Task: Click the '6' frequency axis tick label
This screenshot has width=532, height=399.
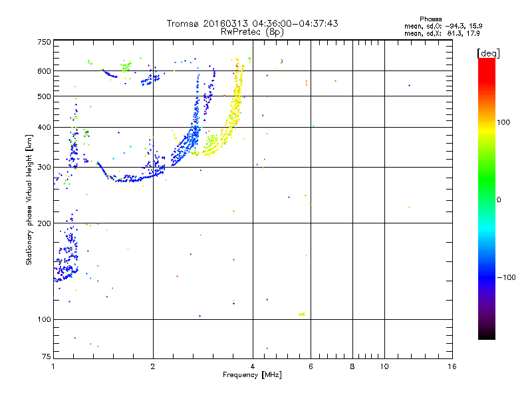Action: [x=311, y=367]
